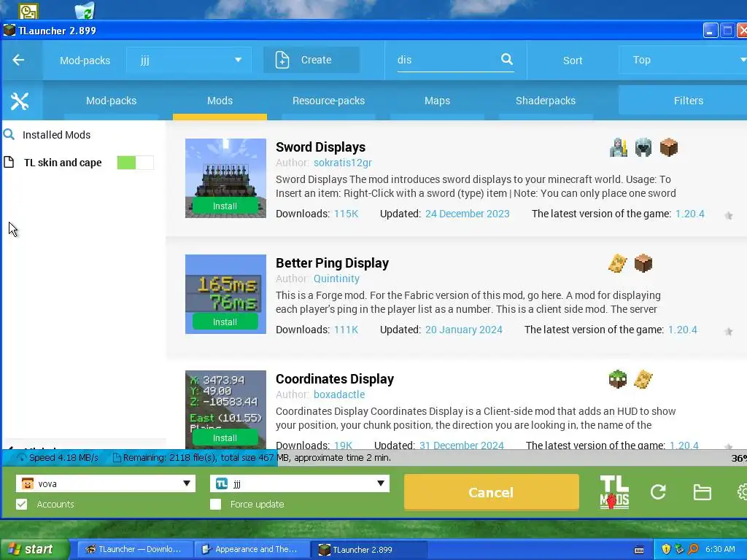This screenshot has width=747, height=560.
Task: Install the Better Ping Display mod
Action: (225, 322)
